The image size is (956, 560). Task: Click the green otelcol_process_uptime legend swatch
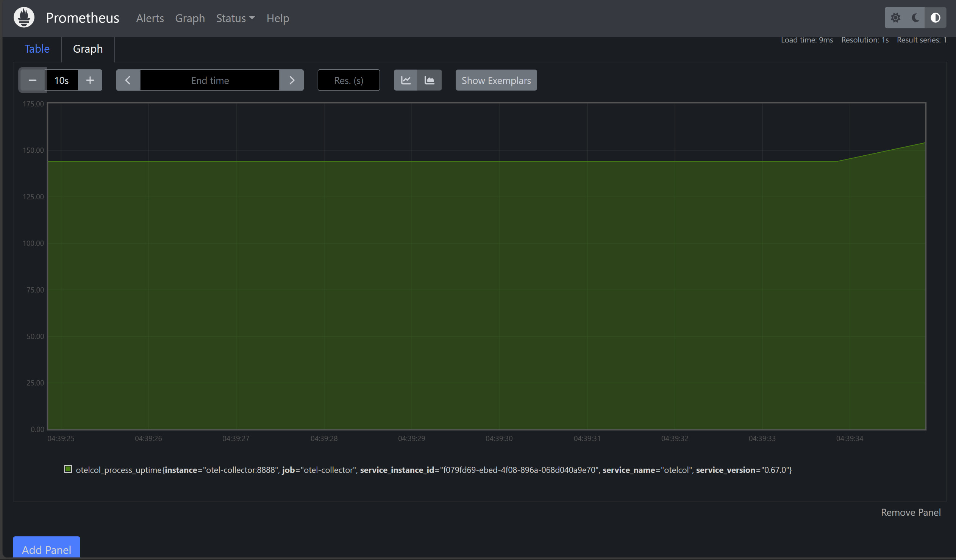coord(68,469)
